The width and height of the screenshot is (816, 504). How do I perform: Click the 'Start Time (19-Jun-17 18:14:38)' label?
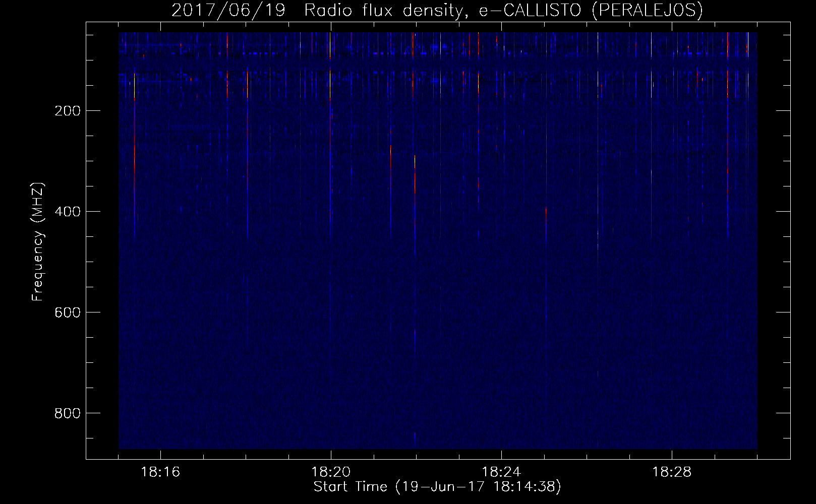tap(437, 487)
